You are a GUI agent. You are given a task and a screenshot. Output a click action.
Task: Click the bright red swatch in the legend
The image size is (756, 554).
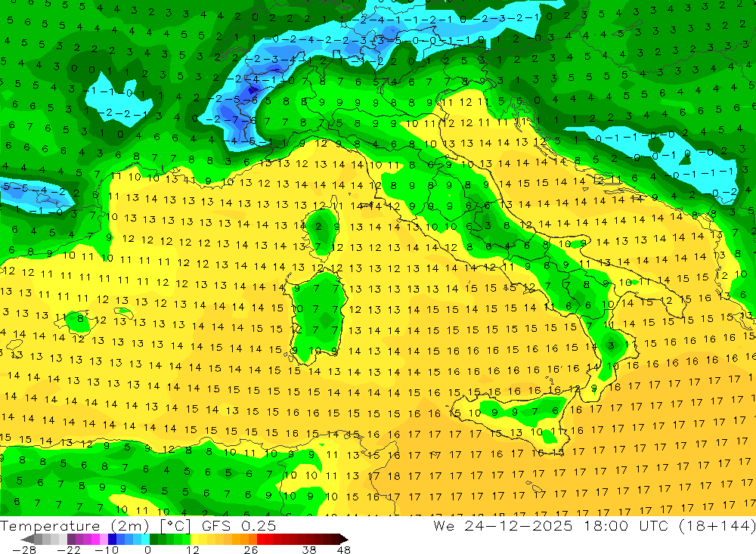261,539
